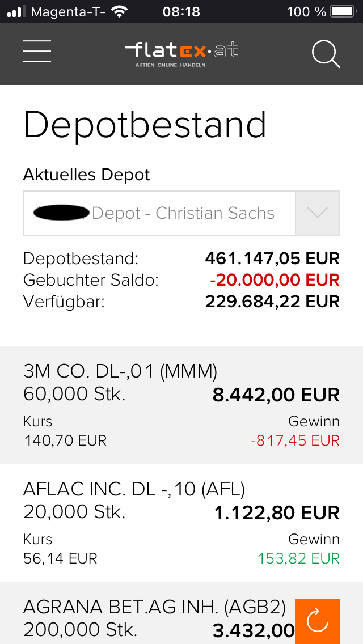
Task: Open the hamburger navigation menu
Action: (x=37, y=52)
